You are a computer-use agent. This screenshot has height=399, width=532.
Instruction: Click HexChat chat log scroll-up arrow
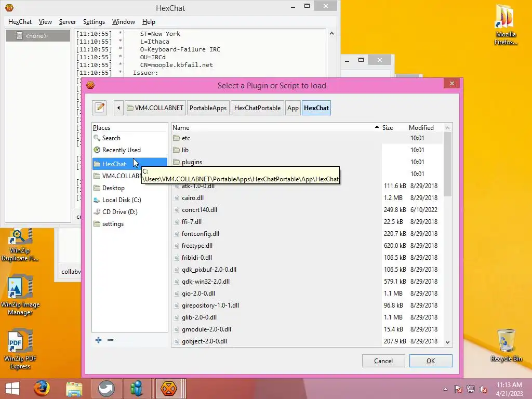331,34
